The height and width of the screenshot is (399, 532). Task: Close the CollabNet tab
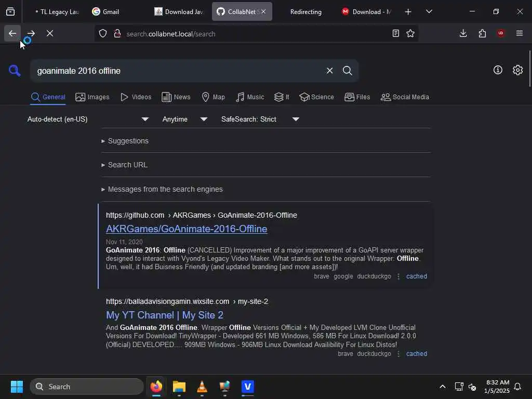pos(263,12)
